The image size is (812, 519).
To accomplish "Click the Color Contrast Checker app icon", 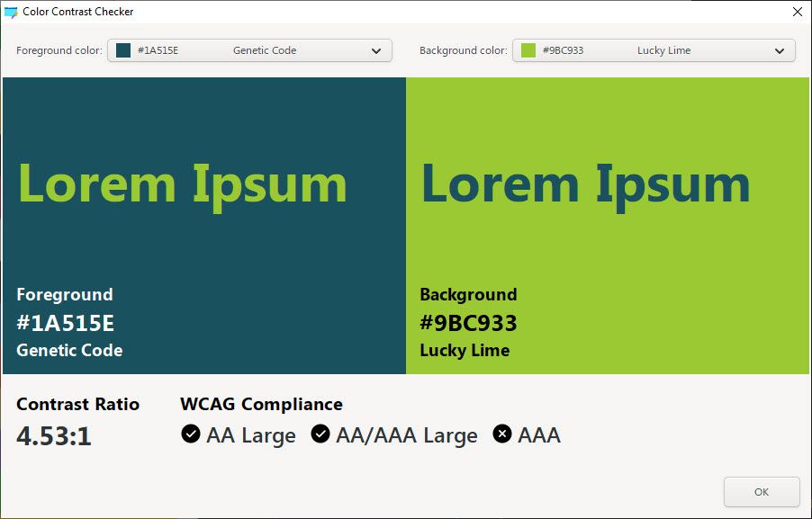I will point(11,12).
